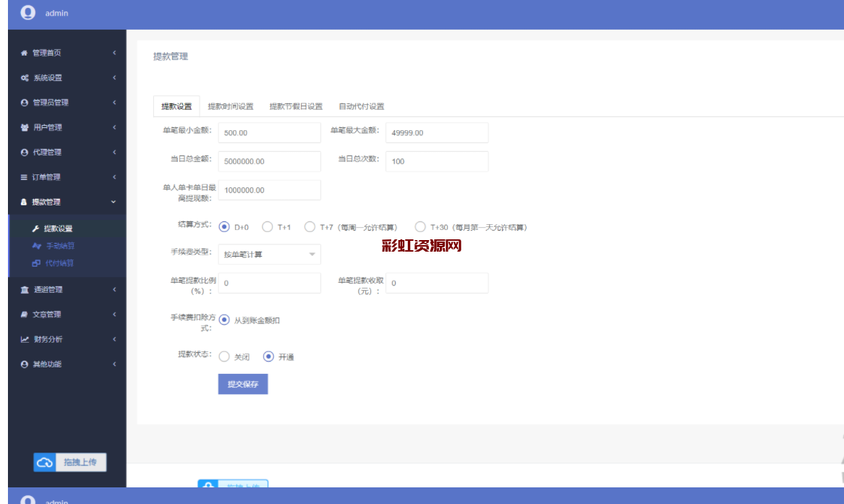This screenshot has height=504, width=844.
Task: Open 代付结算 submenu item
Action: pos(59,263)
